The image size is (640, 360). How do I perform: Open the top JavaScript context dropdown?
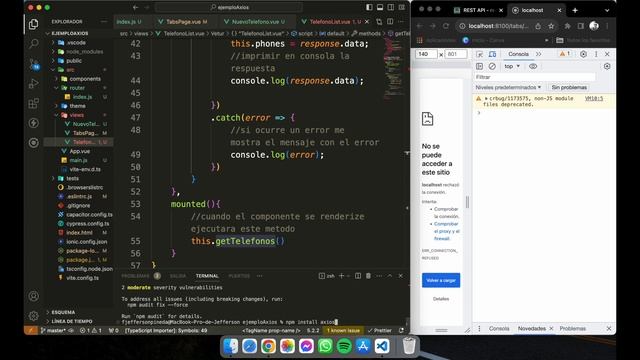[512, 66]
